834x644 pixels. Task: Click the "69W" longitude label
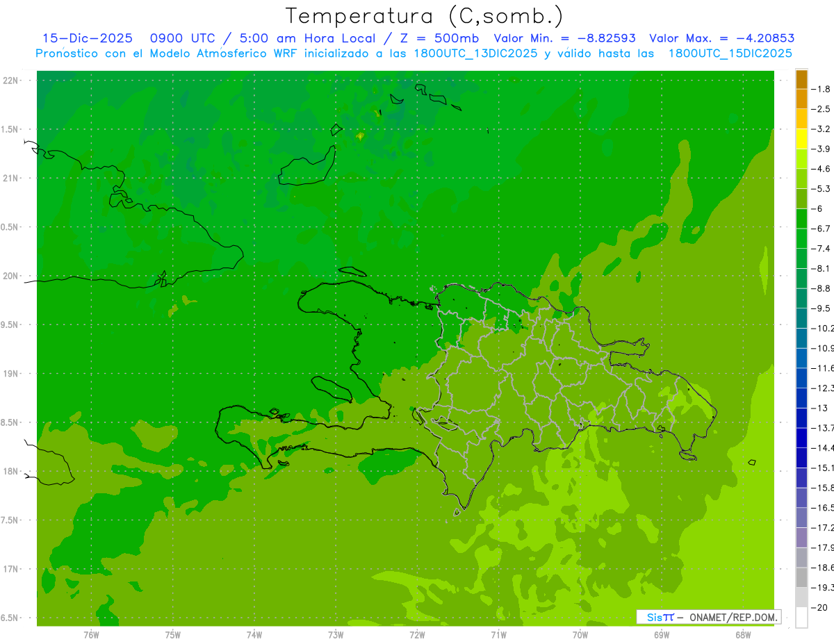[662, 635]
